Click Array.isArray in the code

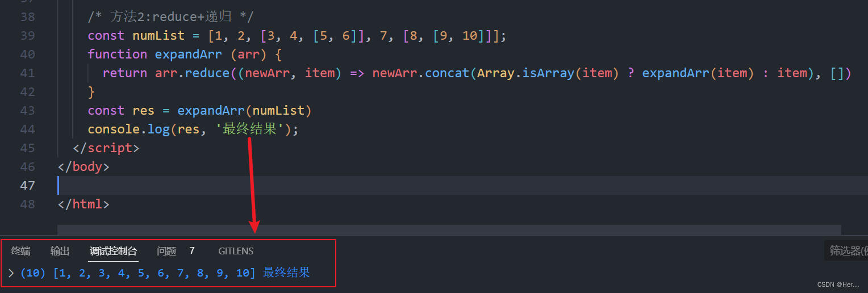click(525, 73)
